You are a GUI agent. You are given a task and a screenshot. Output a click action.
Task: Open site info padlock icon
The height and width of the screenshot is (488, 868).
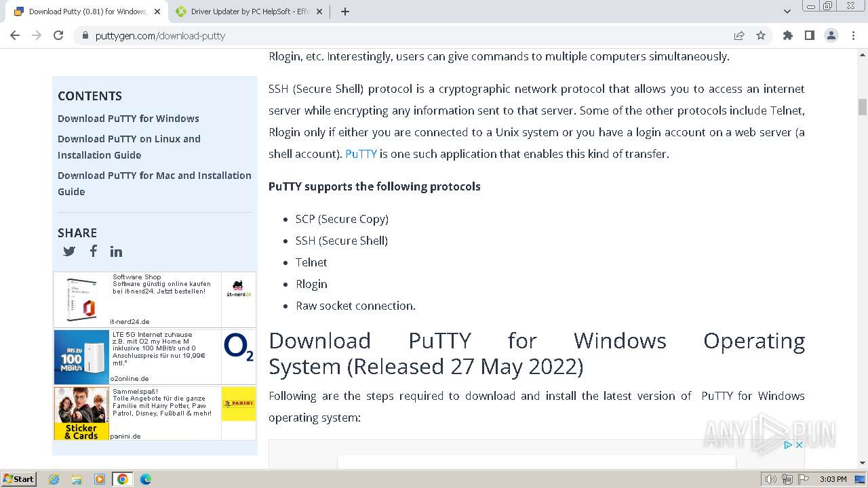click(85, 36)
